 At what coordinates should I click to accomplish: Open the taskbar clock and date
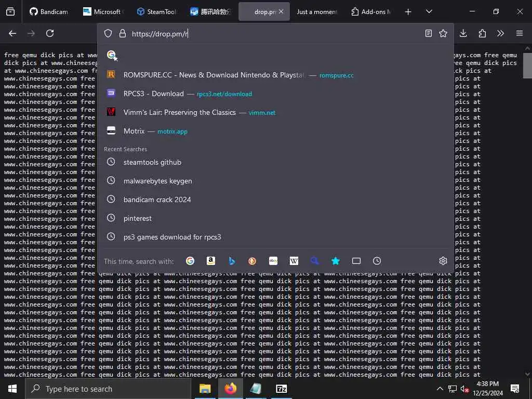(487, 389)
